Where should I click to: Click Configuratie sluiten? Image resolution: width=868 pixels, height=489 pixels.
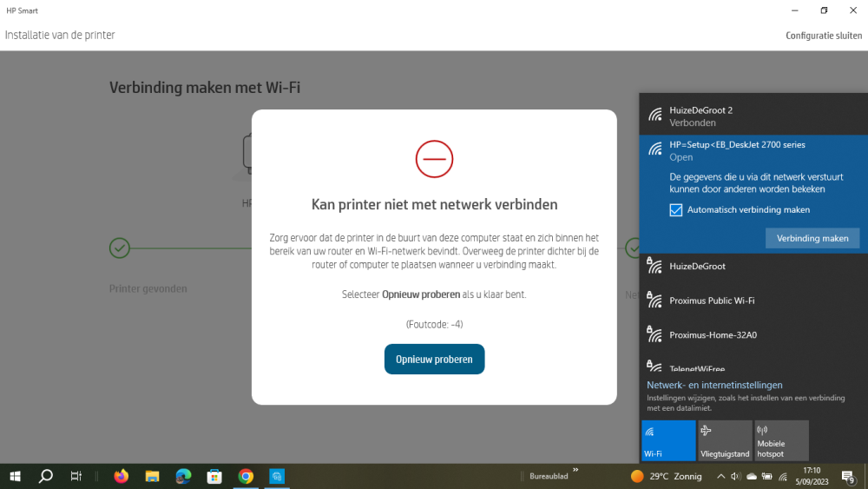pyautogui.click(x=824, y=36)
